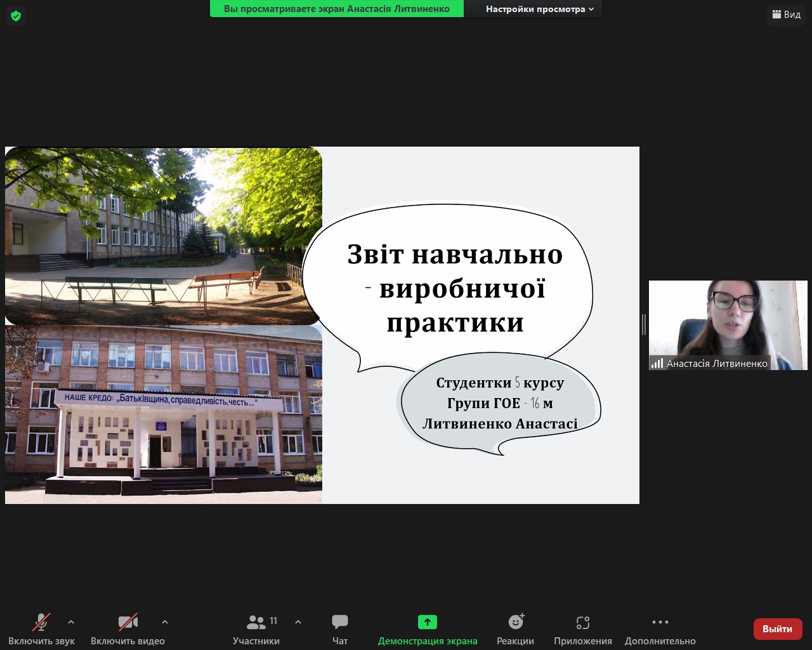Open the Настройки просмотра dropdown
812x650 pixels.
(x=540, y=9)
